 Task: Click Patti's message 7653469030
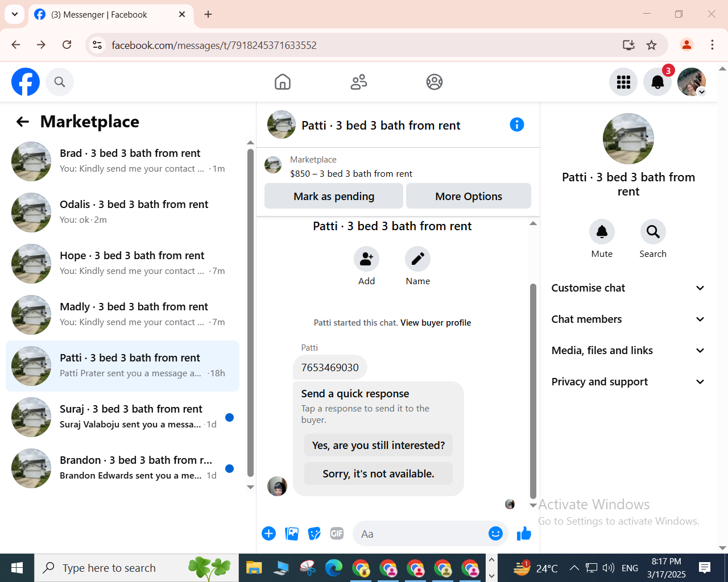coord(330,368)
